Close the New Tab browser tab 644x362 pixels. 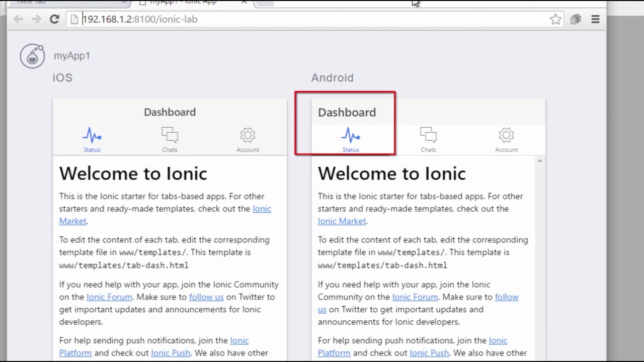124,2
